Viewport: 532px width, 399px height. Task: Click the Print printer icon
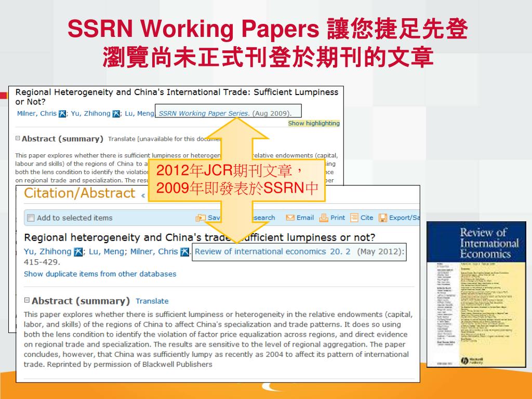(x=324, y=218)
